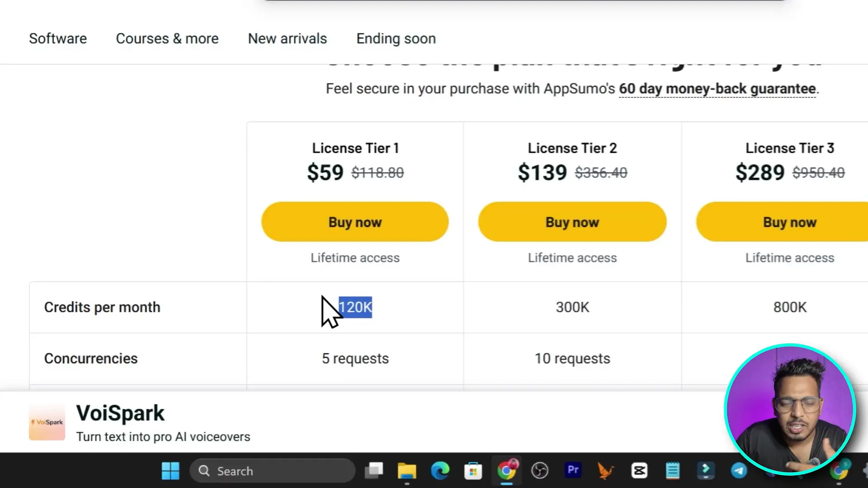Launch Microsoft Edge from the taskbar
This screenshot has height=488, width=868.
click(440, 471)
